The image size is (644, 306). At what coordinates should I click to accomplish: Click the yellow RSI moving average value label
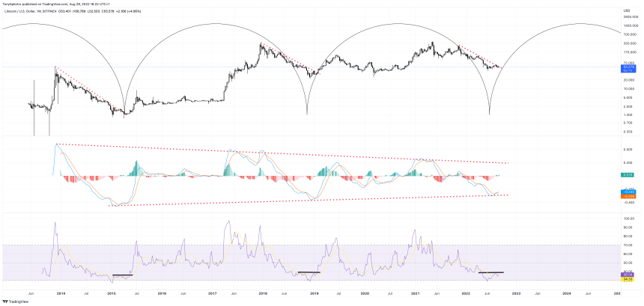[x=629, y=278]
